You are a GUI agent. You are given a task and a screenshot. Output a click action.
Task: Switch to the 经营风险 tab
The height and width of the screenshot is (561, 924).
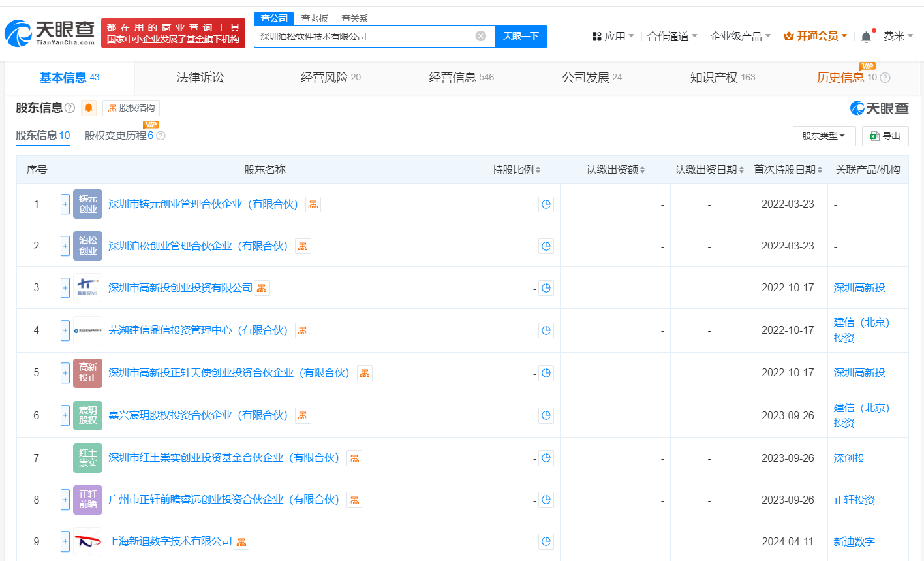click(331, 78)
